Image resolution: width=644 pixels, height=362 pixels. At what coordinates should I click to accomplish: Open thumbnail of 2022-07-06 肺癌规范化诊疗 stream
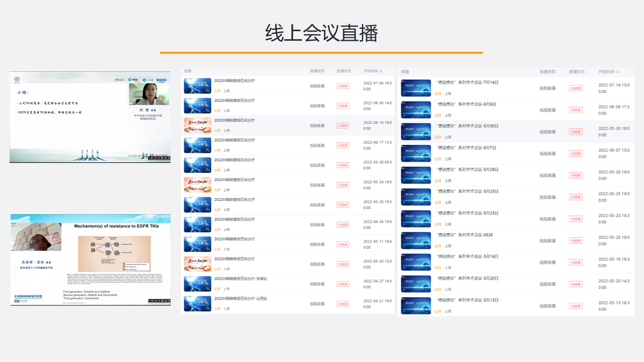coord(197,86)
